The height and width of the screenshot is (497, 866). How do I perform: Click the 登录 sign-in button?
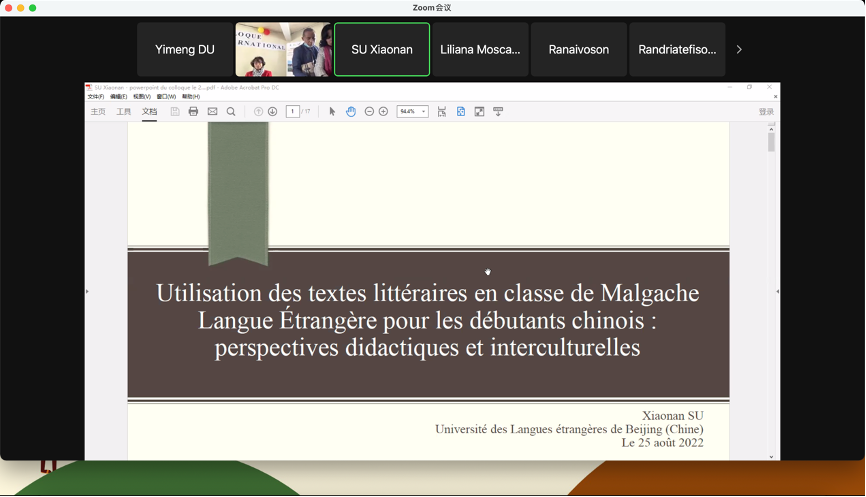pyautogui.click(x=765, y=112)
